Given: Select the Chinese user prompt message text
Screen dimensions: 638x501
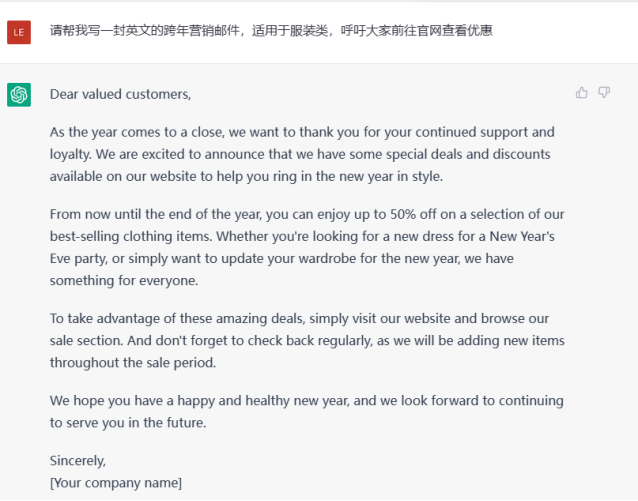Looking at the screenshot, I should coord(271,31).
